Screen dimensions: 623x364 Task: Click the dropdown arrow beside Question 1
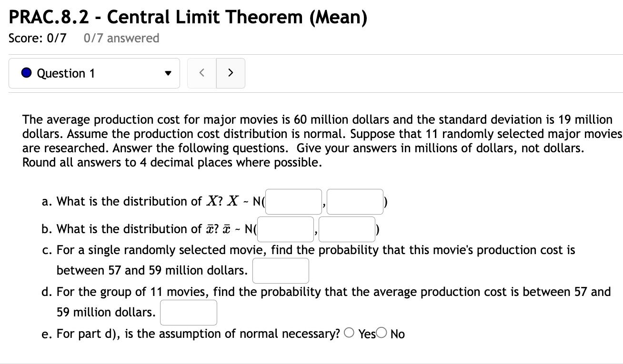point(168,73)
